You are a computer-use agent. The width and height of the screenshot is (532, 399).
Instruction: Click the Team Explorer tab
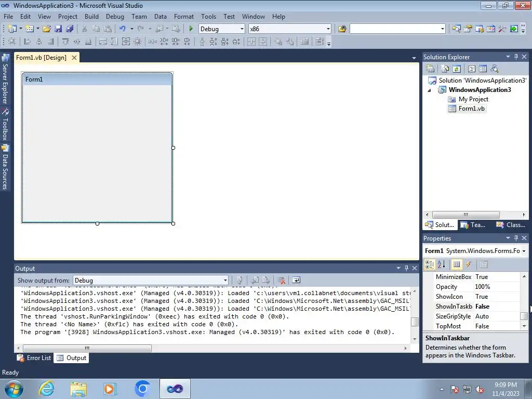coord(473,225)
